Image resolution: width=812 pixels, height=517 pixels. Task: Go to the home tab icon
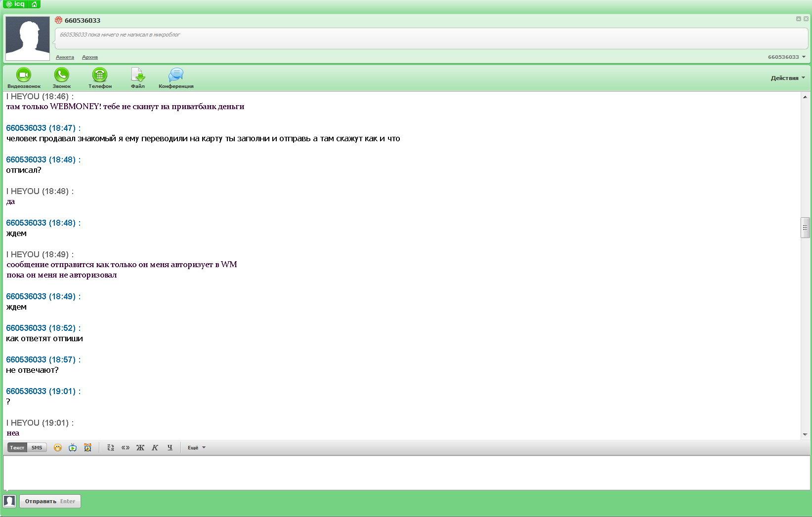click(34, 4)
